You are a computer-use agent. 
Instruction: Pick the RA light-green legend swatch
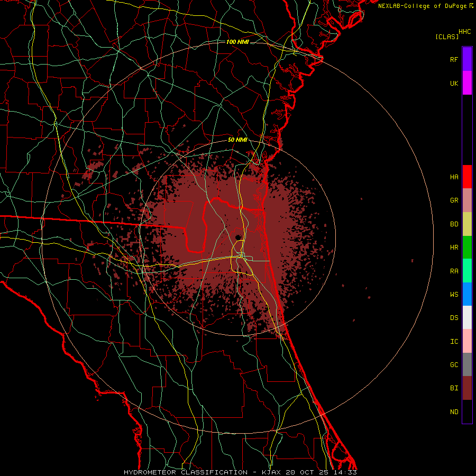tap(467, 271)
